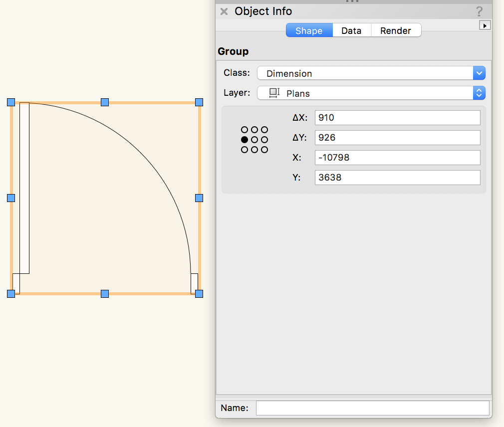Click the ΔX field containing 910
Screen dimensions: 504x427
[397, 118]
